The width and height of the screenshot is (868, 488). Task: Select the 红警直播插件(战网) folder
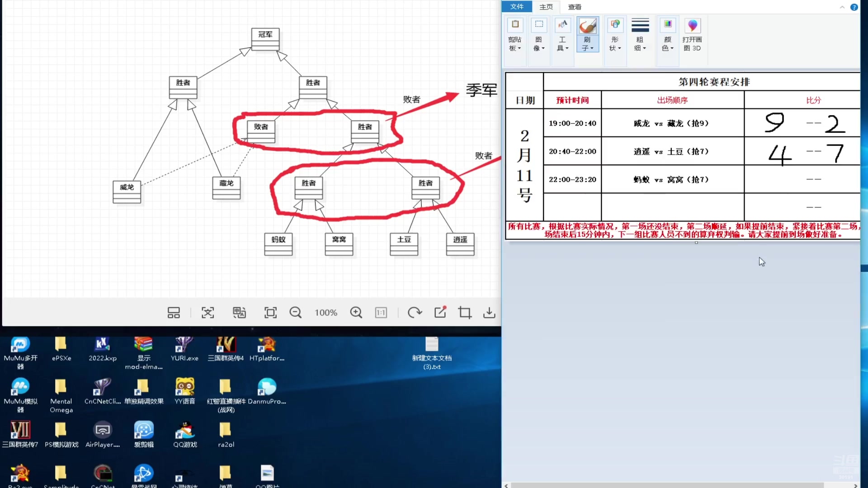[x=226, y=395]
